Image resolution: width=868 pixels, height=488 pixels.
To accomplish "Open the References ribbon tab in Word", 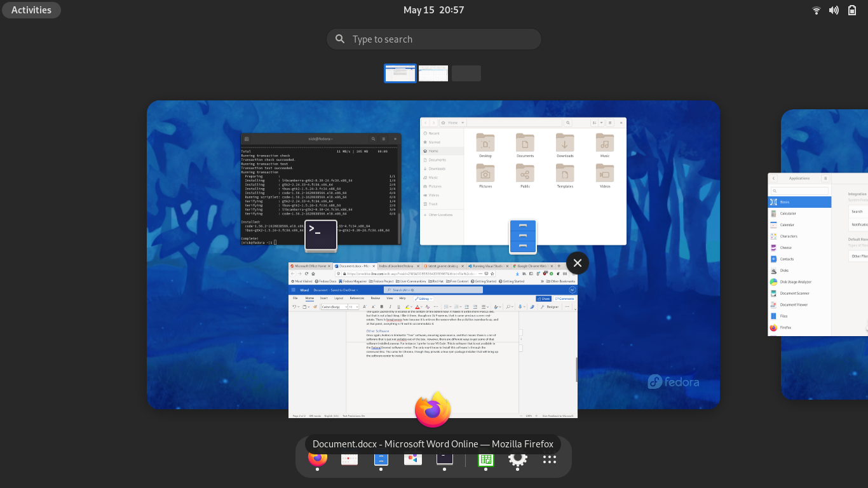I will [x=357, y=297].
